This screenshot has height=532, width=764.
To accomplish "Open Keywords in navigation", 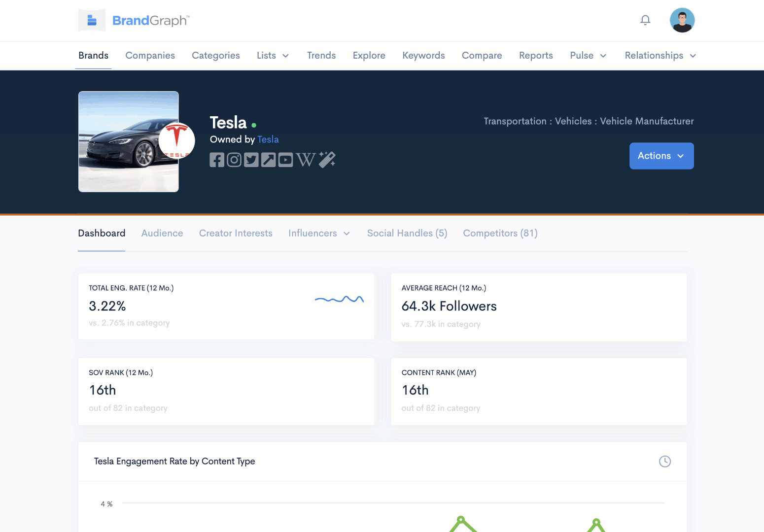I will pos(424,56).
